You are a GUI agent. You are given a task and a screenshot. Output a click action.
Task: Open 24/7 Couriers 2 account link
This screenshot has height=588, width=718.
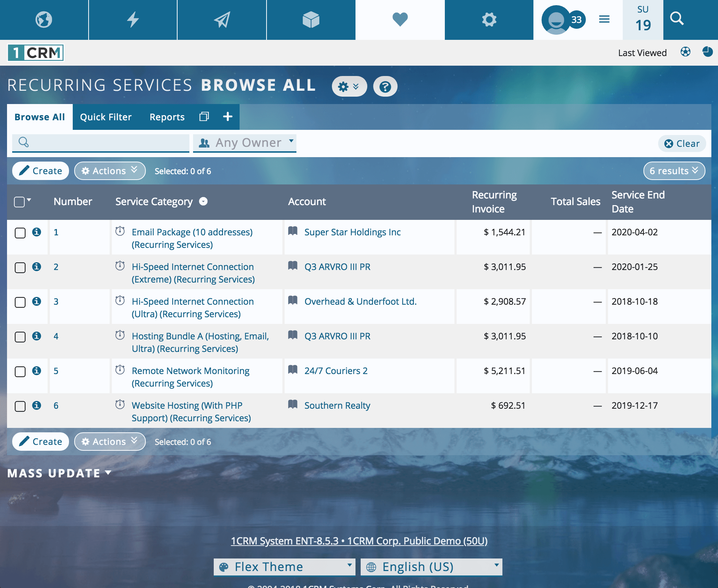click(x=336, y=371)
